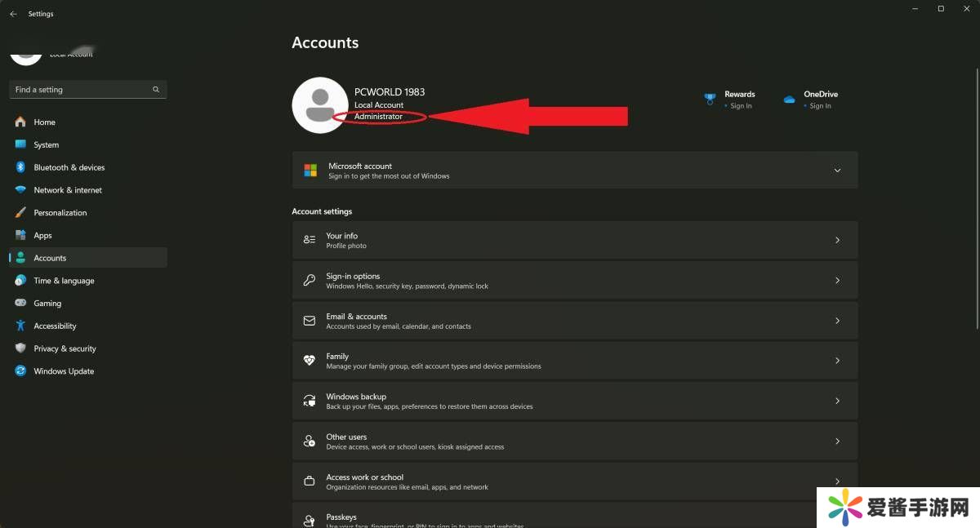Click the Home icon in sidebar

click(20, 122)
